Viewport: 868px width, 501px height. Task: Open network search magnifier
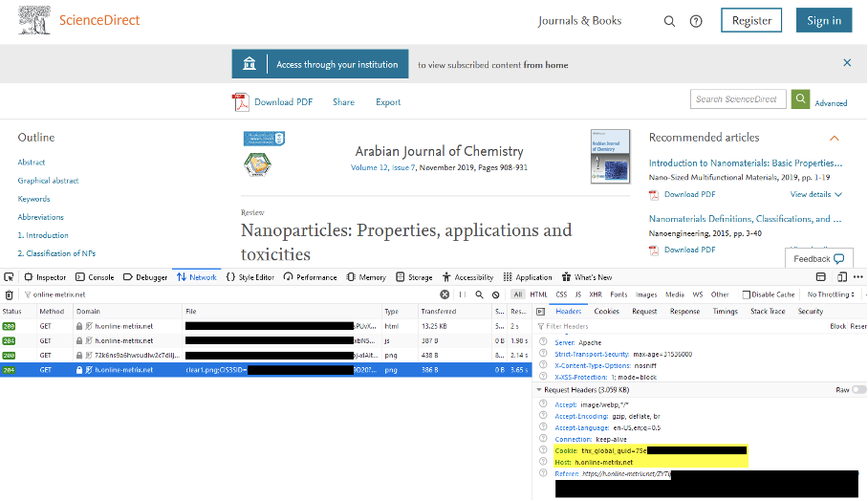coord(479,294)
